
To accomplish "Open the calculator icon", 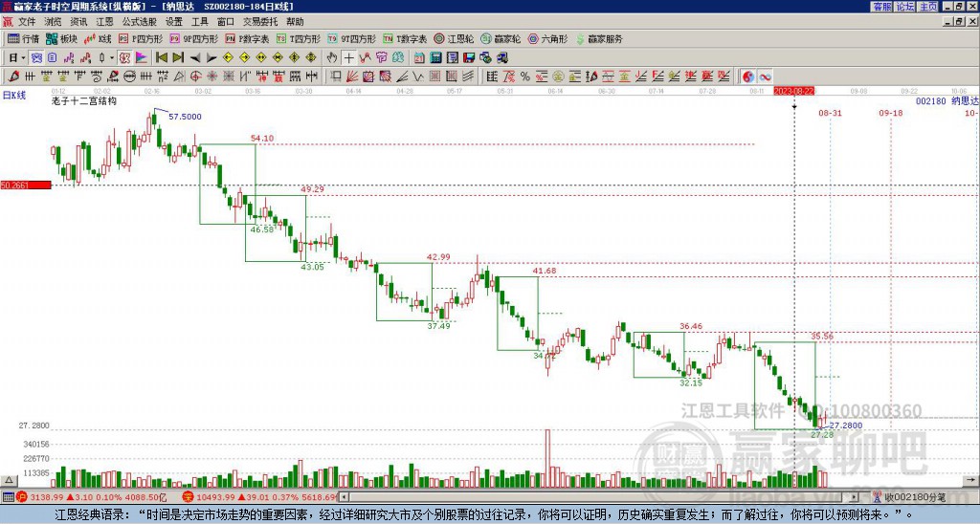I will (x=435, y=58).
